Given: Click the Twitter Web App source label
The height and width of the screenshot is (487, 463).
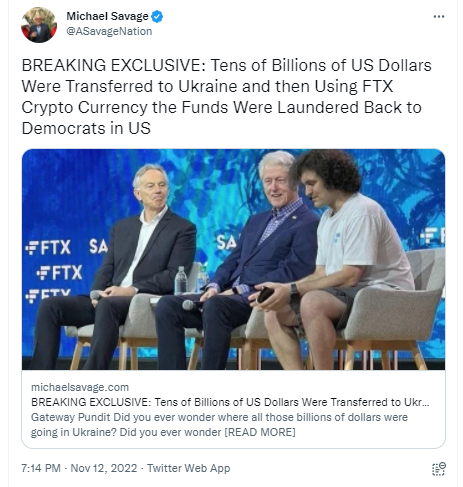Looking at the screenshot, I should pos(188,468).
